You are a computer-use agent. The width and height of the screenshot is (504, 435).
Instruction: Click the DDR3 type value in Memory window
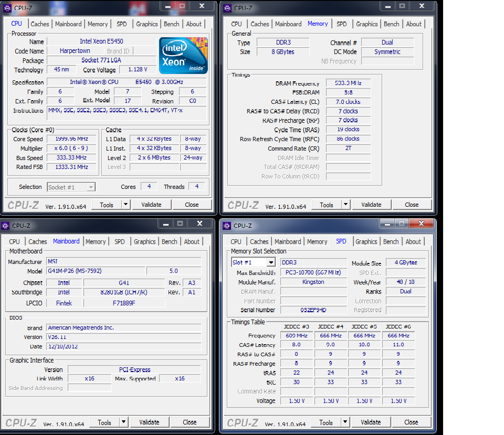click(x=283, y=43)
